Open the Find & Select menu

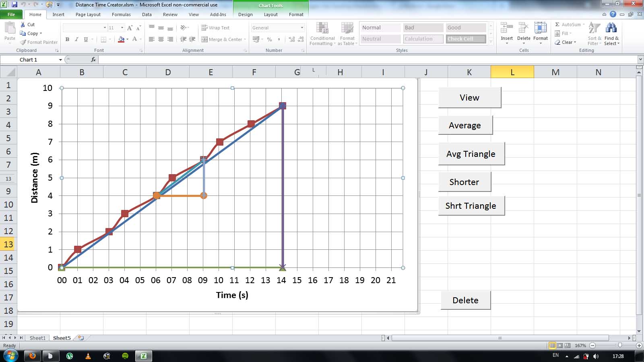(611, 33)
